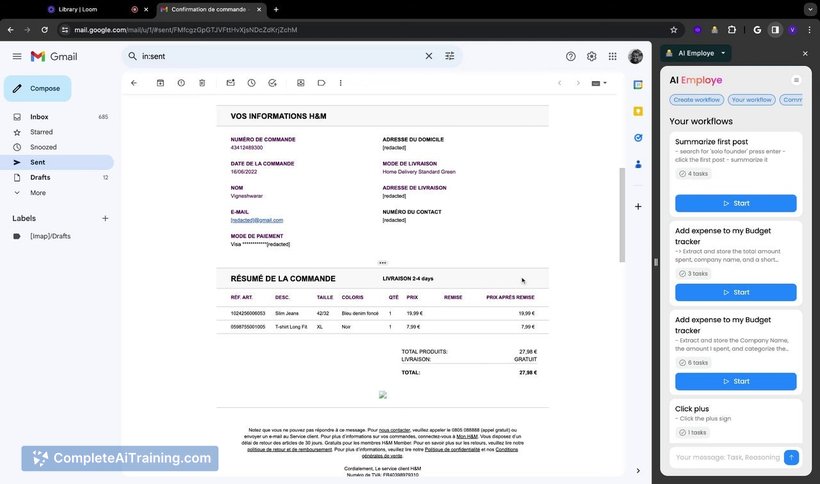Delete this email trash icon
This screenshot has height=484, width=820.
click(x=202, y=83)
